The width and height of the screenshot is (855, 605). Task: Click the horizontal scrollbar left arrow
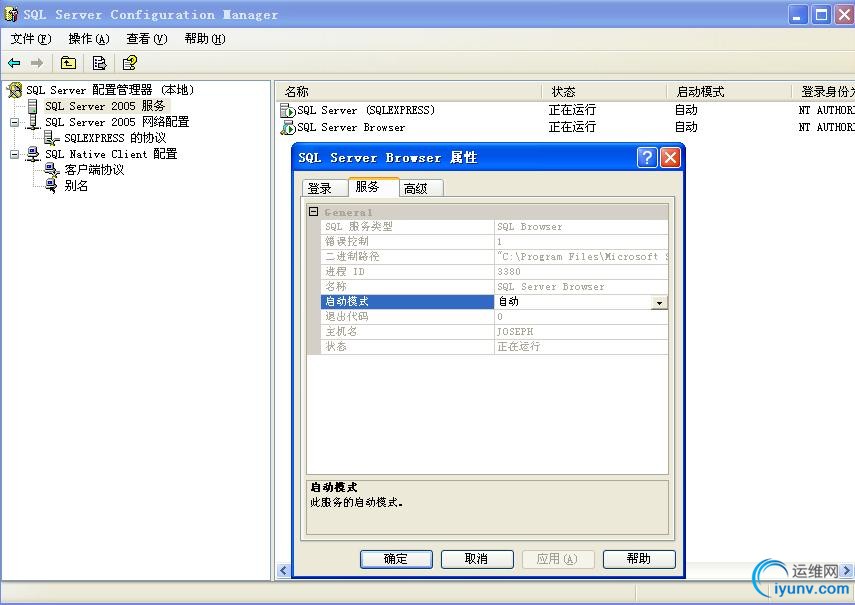pyautogui.click(x=283, y=570)
